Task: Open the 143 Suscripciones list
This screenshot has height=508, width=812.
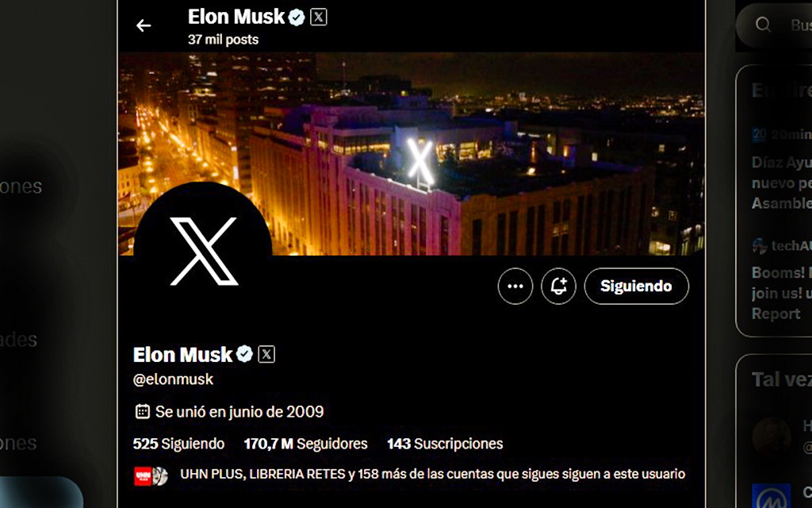Action: pyautogui.click(x=445, y=444)
